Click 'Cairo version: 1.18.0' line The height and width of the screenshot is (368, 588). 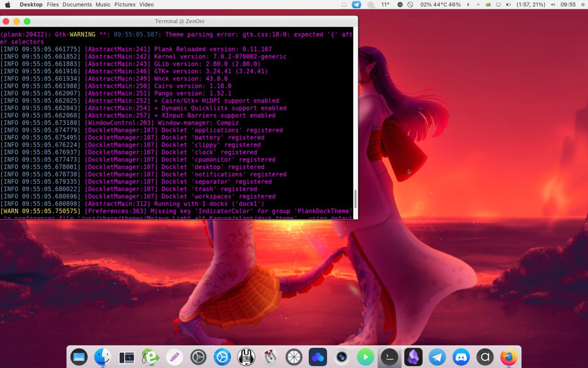[x=193, y=86]
